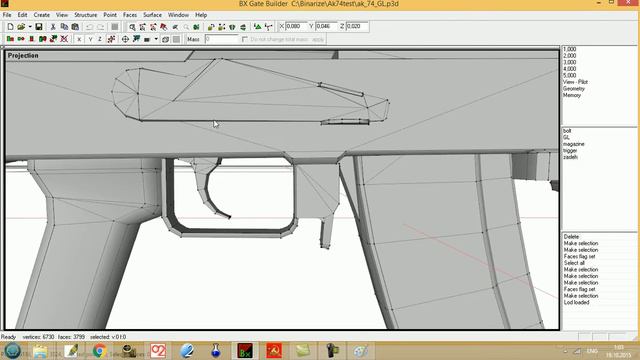Screen dimensions: 640x360
Task: Open the Surface menu
Action: [152, 15]
